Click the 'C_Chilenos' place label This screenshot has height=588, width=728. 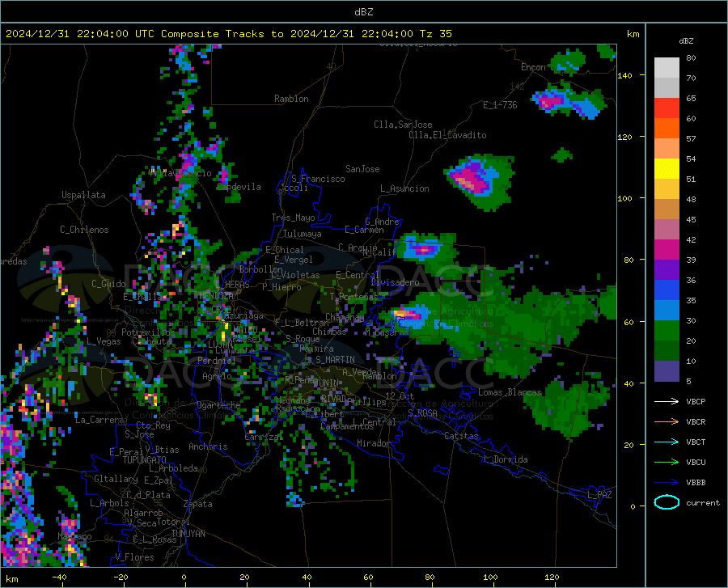pyautogui.click(x=84, y=230)
